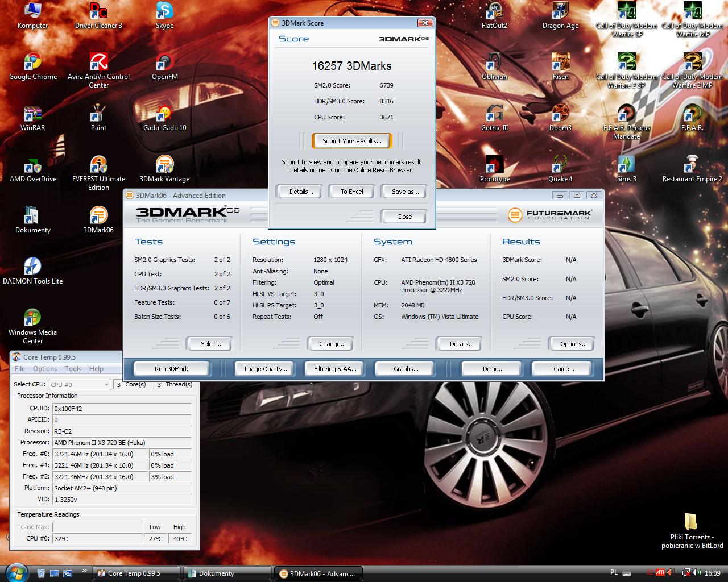
Task: Click Details in the 3DMark Score dialog
Action: click(x=301, y=192)
